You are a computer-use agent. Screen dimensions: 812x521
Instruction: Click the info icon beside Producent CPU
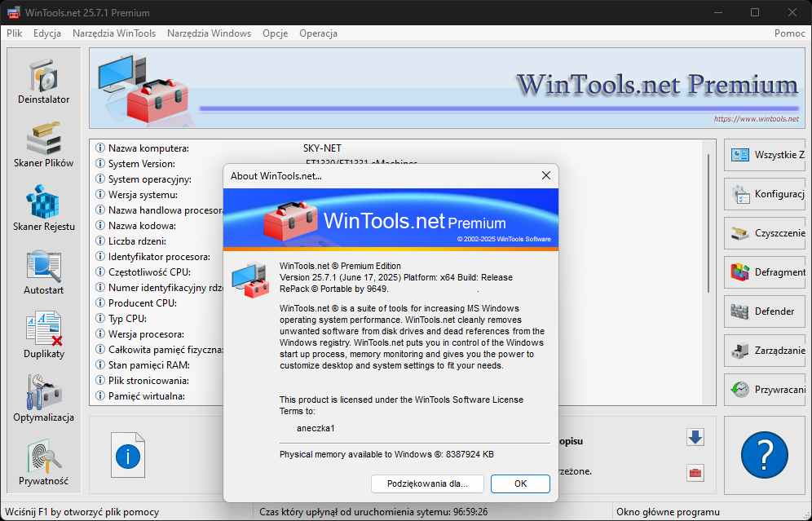100,303
